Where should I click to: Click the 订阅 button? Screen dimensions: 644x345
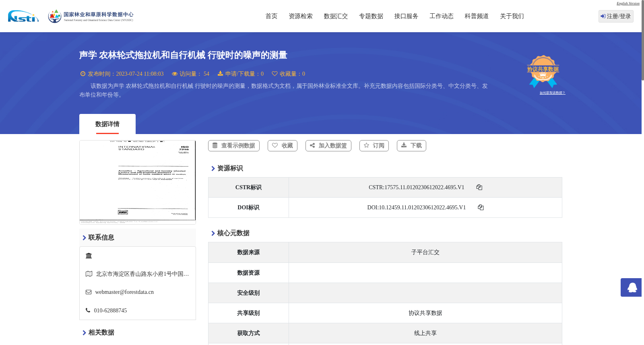(x=374, y=146)
